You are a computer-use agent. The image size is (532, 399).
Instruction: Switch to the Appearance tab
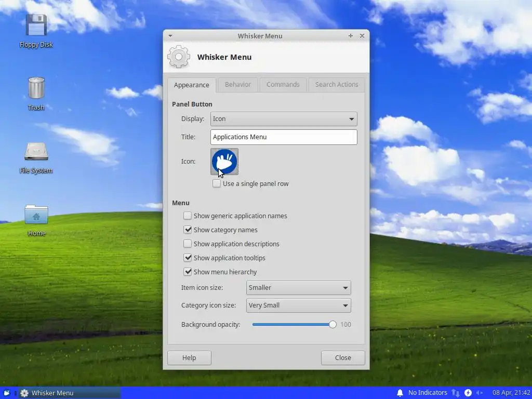[191, 85]
